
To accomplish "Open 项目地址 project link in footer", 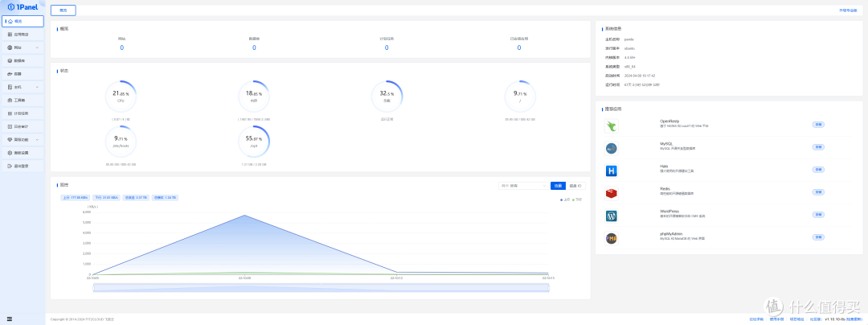I will [796, 319].
